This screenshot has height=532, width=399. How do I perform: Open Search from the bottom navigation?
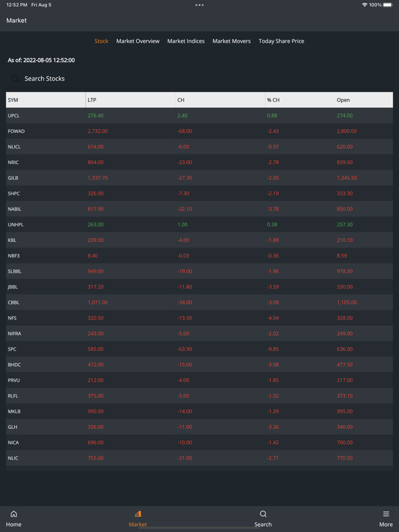tap(263, 514)
